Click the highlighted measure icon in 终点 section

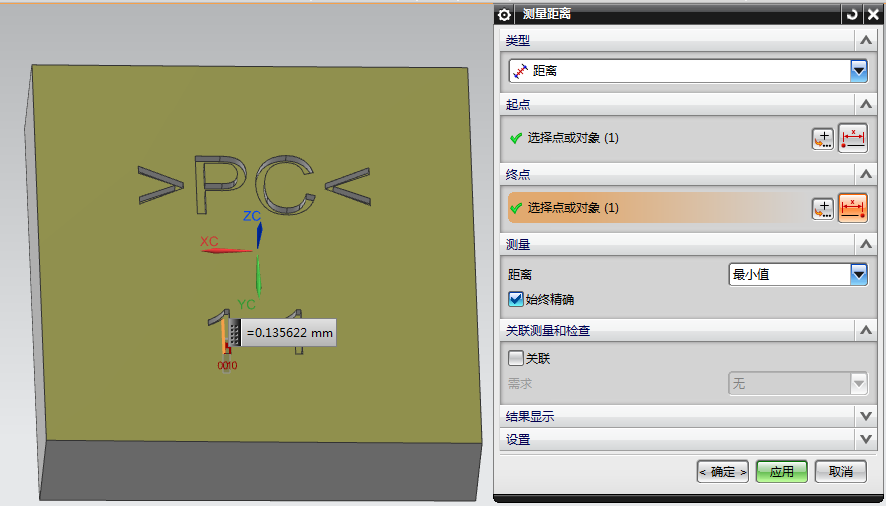click(853, 208)
